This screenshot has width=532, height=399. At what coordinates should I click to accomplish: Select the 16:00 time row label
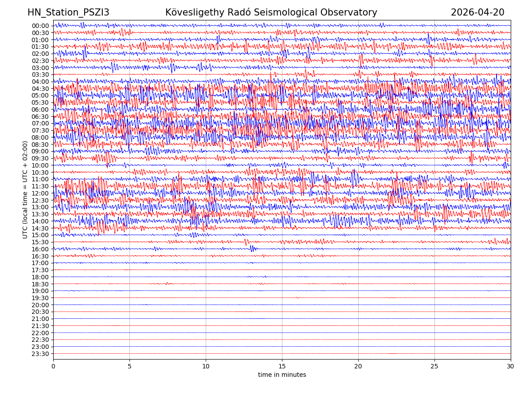pos(40,249)
